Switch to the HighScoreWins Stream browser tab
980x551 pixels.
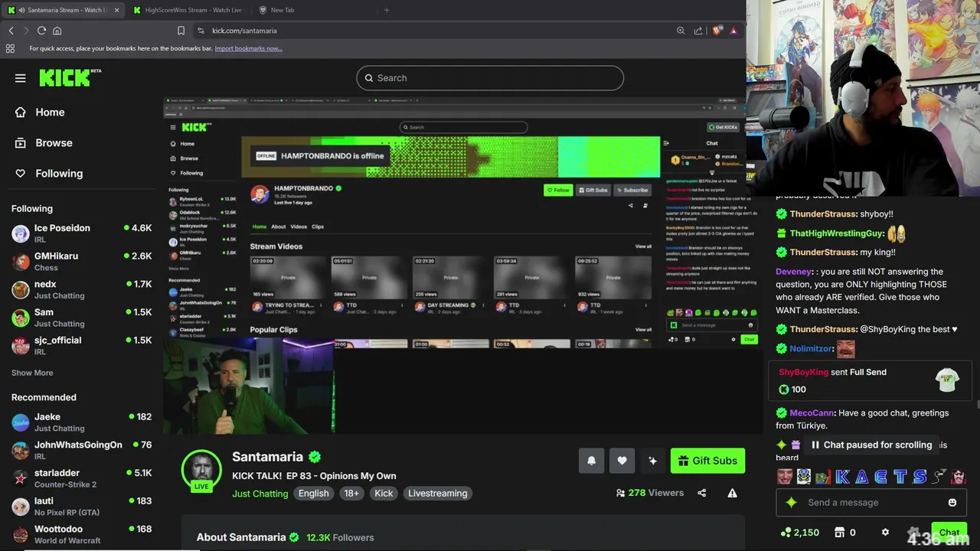(x=187, y=10)
